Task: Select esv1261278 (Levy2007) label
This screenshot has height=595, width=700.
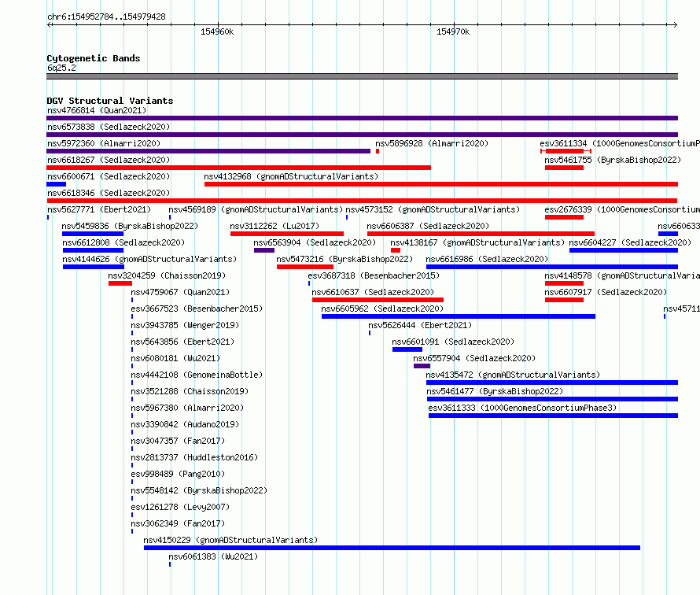Action: coord(180,507)
